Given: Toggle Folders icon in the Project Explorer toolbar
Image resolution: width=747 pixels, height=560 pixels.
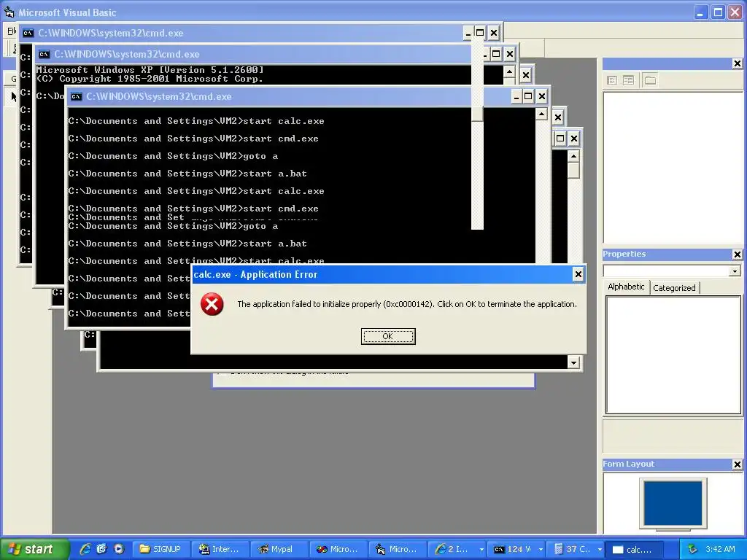Looking at the screenshot, I should (x=650, y=80).
